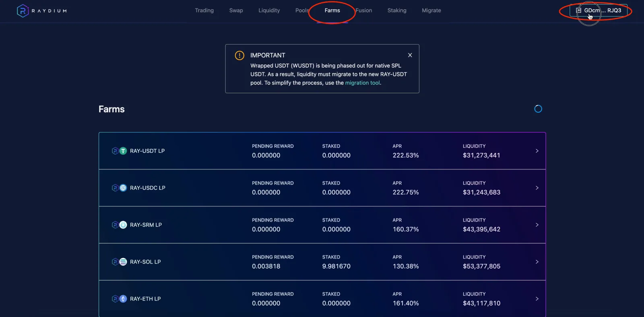The width and height of the screenshot is (644, 317).
Task: Open the Migrate tab
Action: 431,10
